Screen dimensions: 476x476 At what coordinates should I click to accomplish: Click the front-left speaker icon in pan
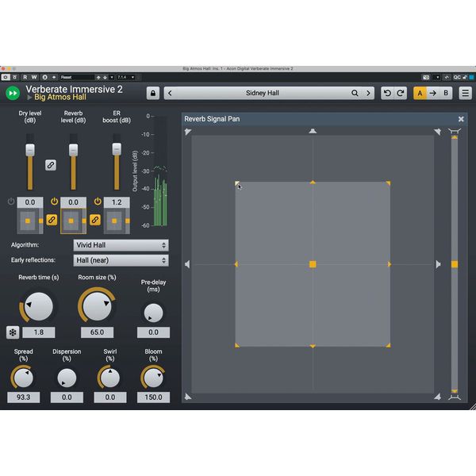[188, 132]
